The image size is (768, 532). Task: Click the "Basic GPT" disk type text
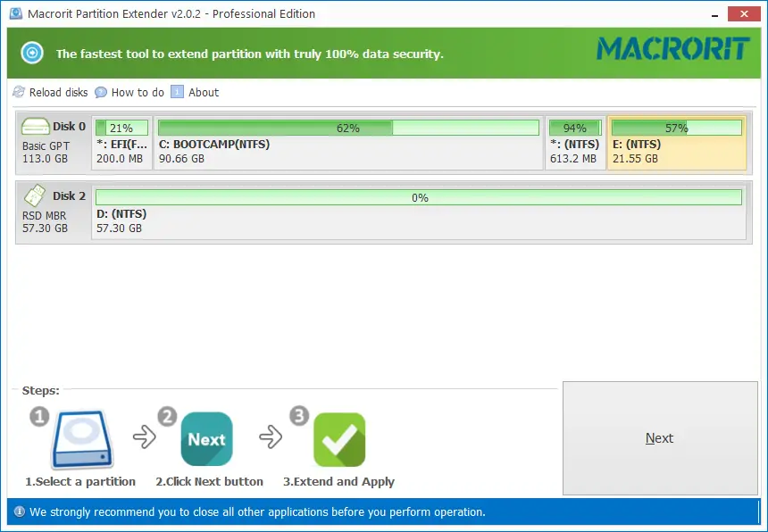click(x=46, y=145)
